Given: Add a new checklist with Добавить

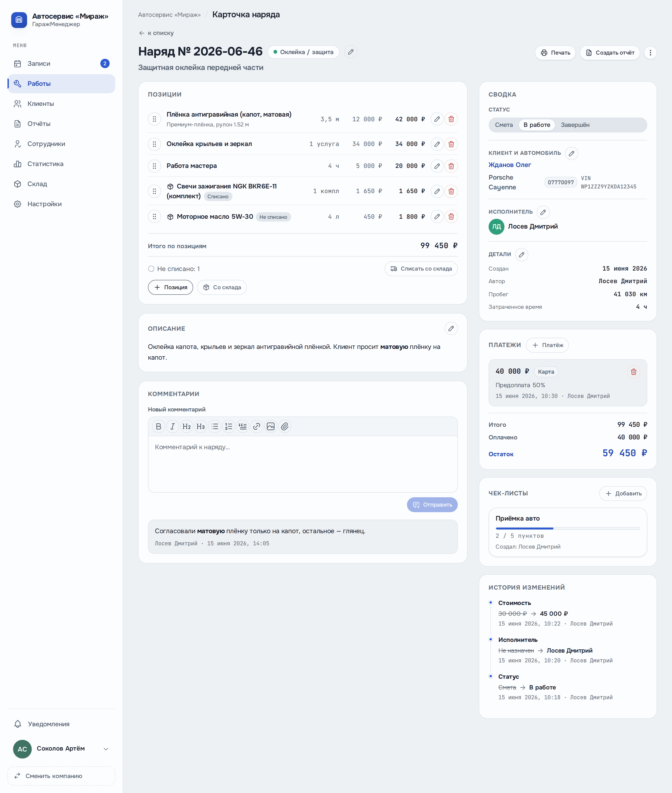Looking at the screenshot, I should (623, 494).
